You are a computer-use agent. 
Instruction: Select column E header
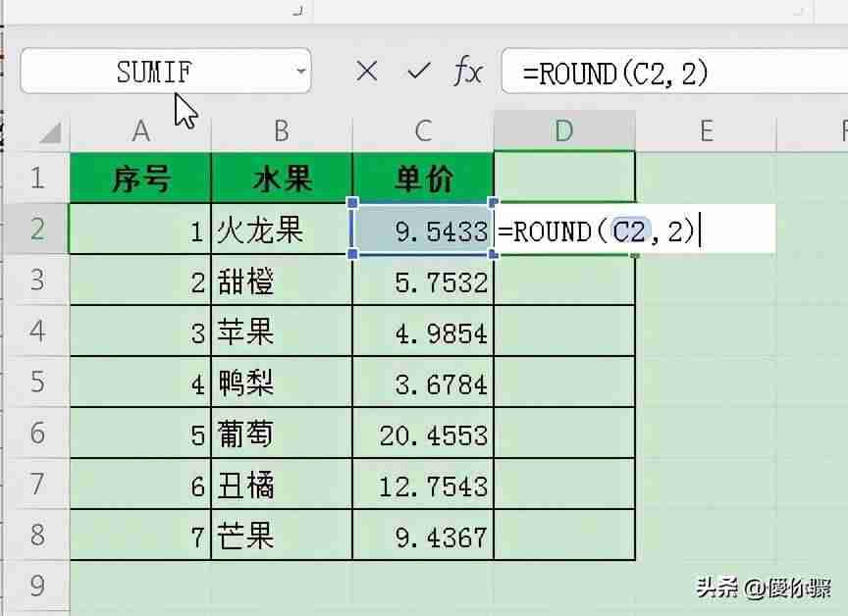(x=706, y=130)
